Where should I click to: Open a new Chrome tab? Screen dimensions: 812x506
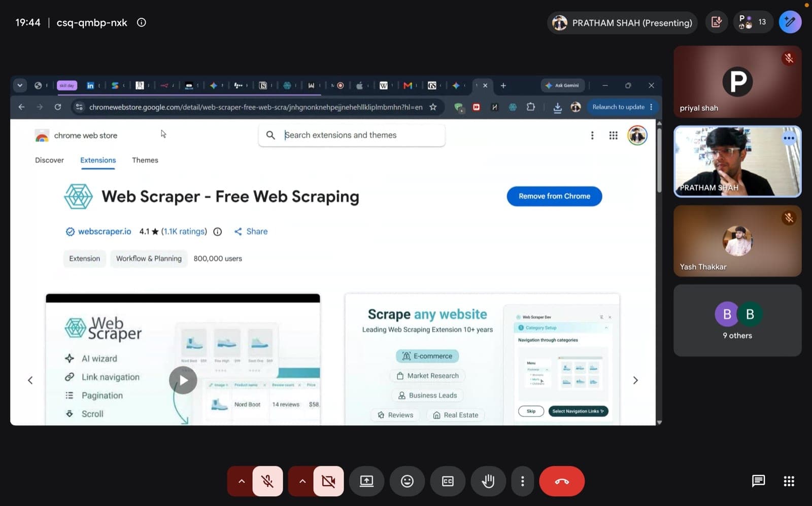coord(503,86)
